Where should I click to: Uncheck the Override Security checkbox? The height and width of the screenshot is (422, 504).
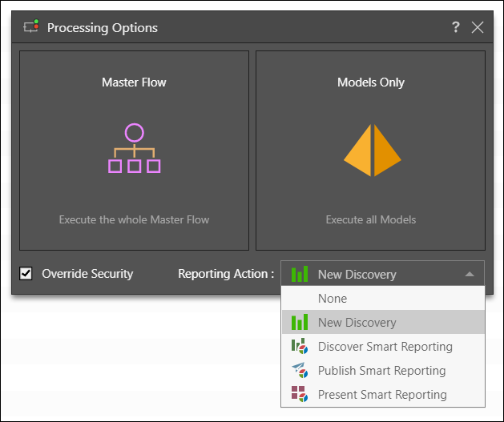[26, 274]
